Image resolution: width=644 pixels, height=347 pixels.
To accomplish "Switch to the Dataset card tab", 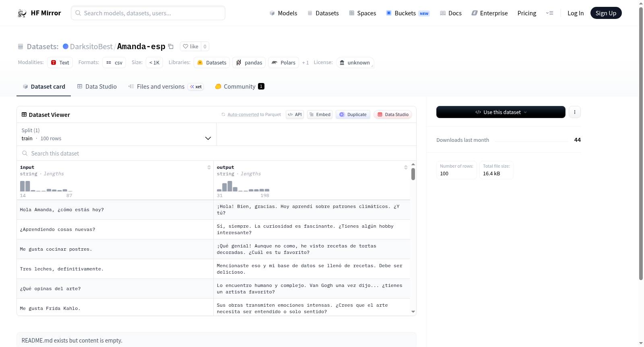I will pyautogui.click(x=44, y=86).
